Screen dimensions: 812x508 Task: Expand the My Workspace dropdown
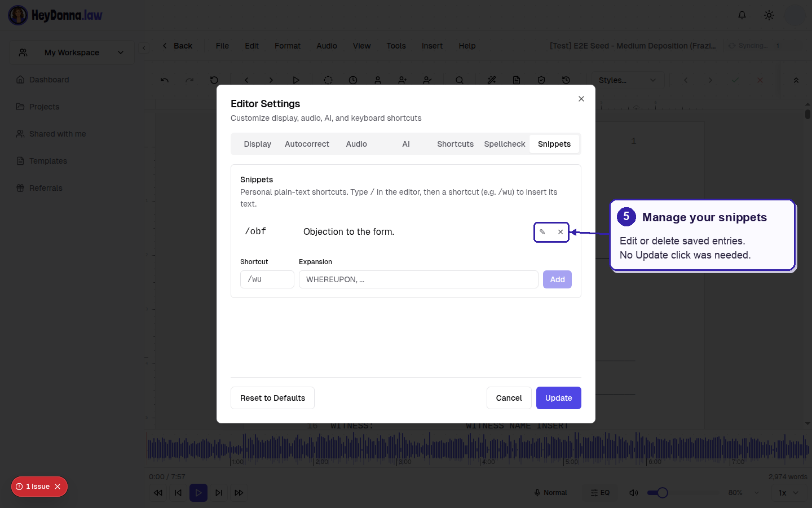(x=72, y=52)
